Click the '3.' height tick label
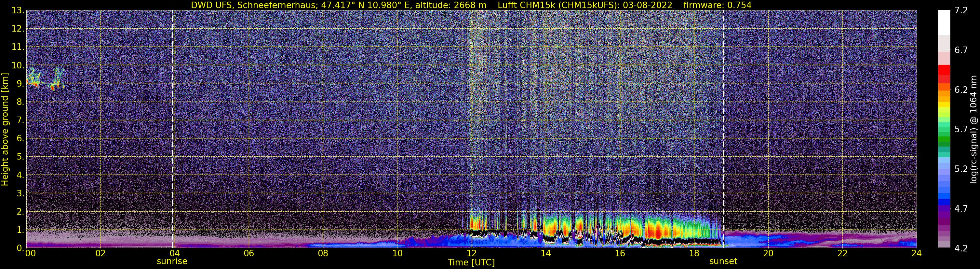This screenshot has width=980, height=269. coord(20,193)
